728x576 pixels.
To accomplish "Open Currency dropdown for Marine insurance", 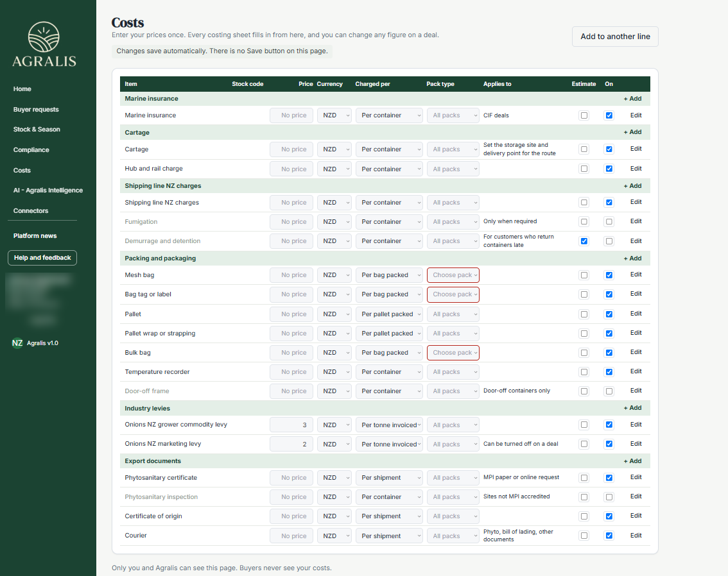I will [x=334, y=115].
